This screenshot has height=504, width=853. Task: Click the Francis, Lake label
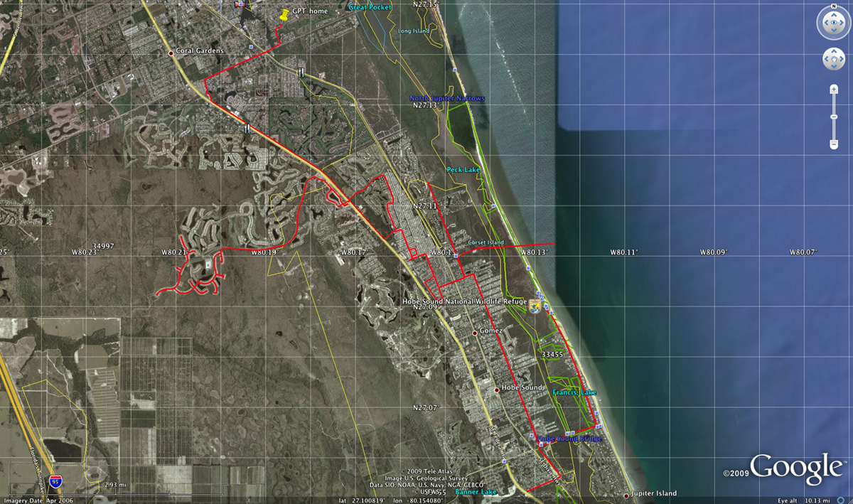point(575,392)
